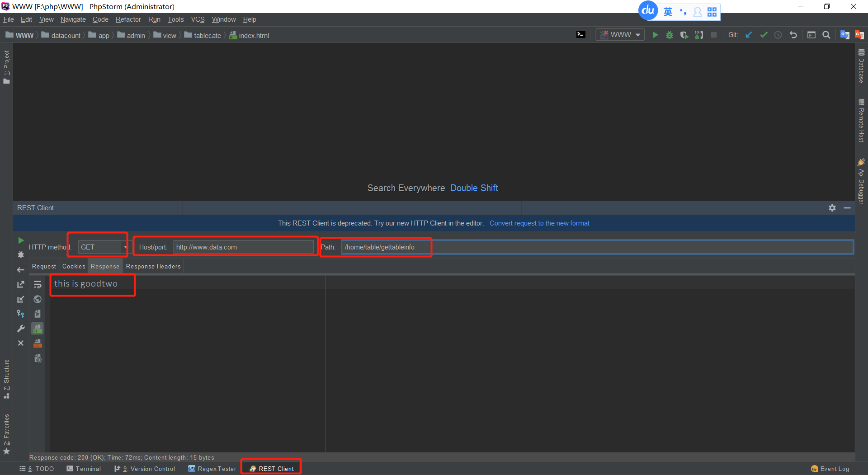Click the view as text file icon
Screen dimensions: 868x475
click(38, 314)
